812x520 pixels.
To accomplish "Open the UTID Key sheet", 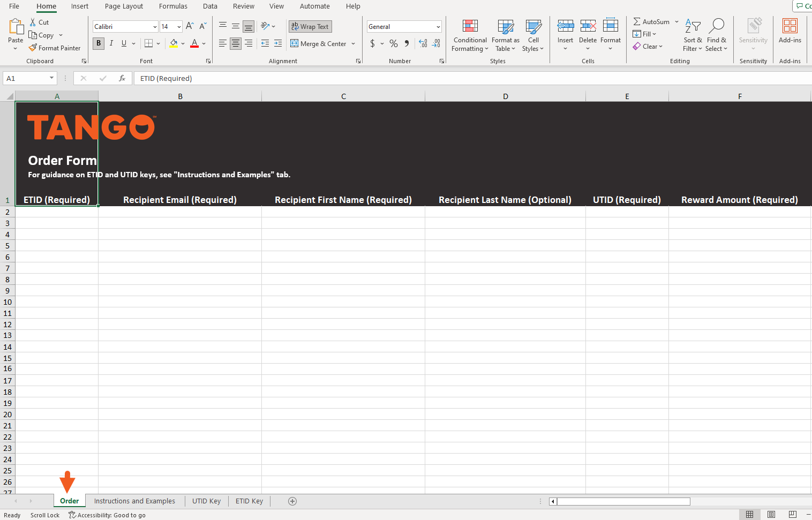I will 206,501.
